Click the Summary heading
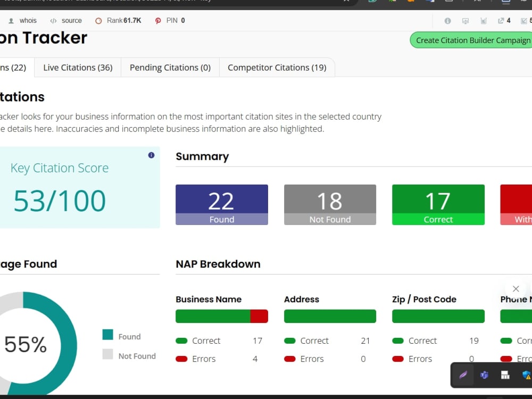The height and width of the screenshot is (399, 532). pos(202,156)
